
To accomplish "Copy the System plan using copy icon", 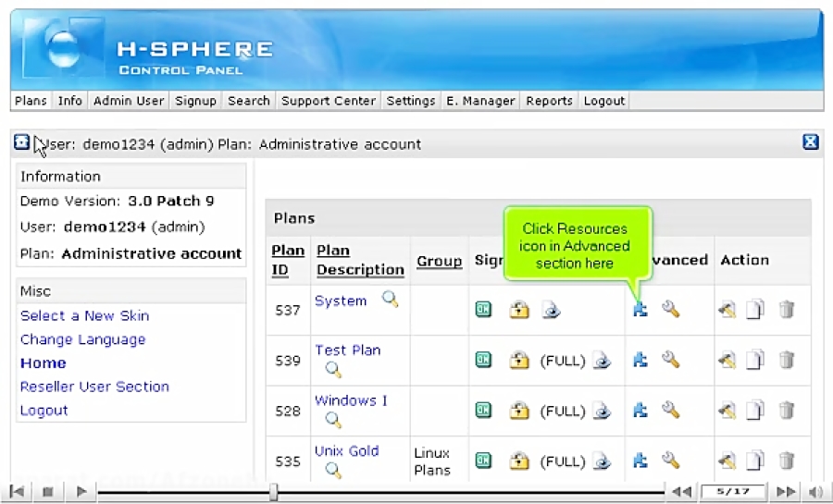I will coord(755,310).
